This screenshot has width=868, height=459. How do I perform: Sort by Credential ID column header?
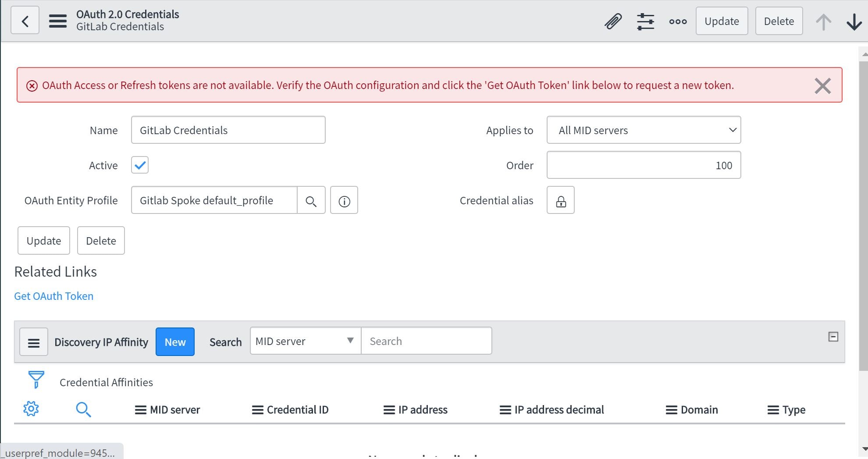point(298,410)
